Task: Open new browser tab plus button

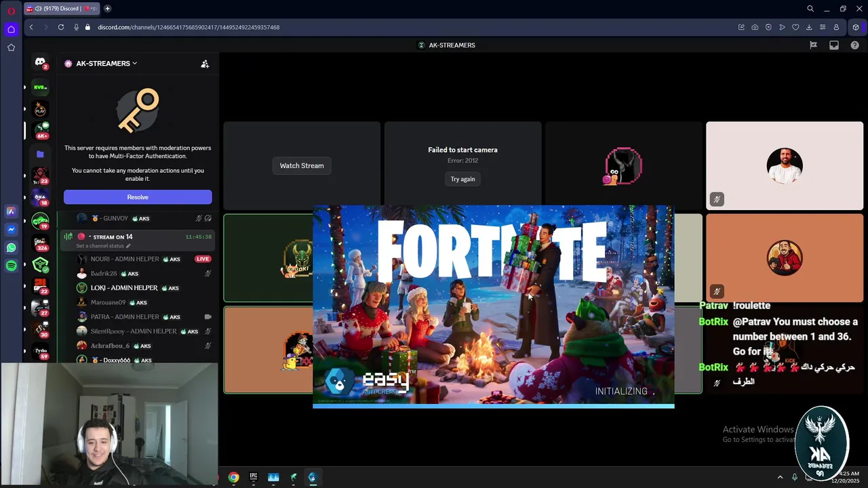Action: 107,9
